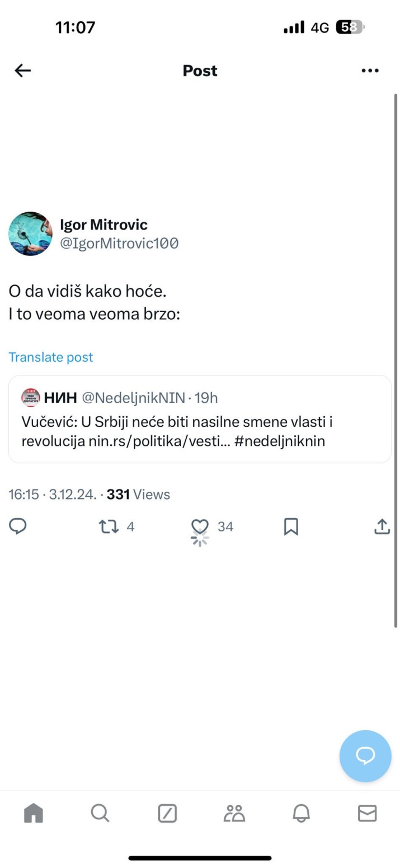Open the Search tab icon
Image resolution: width=400 pixels, height=868 pixels.
[x=100, y=814]
